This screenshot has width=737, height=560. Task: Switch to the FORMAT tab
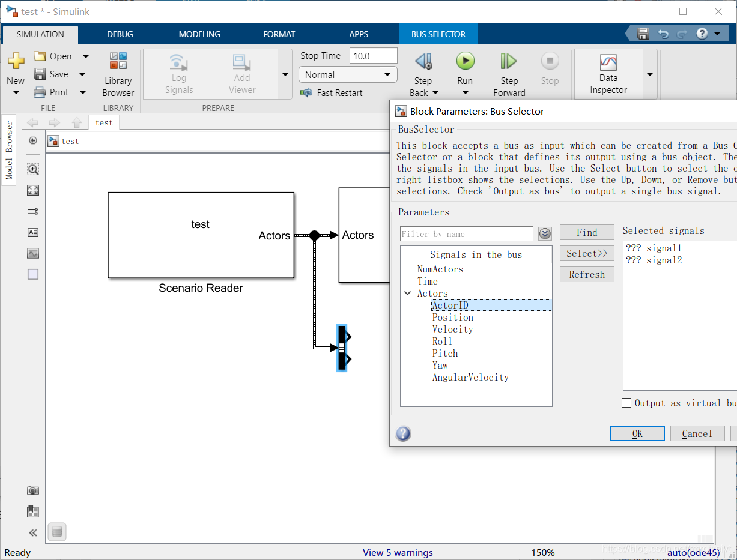coord(279,34)
